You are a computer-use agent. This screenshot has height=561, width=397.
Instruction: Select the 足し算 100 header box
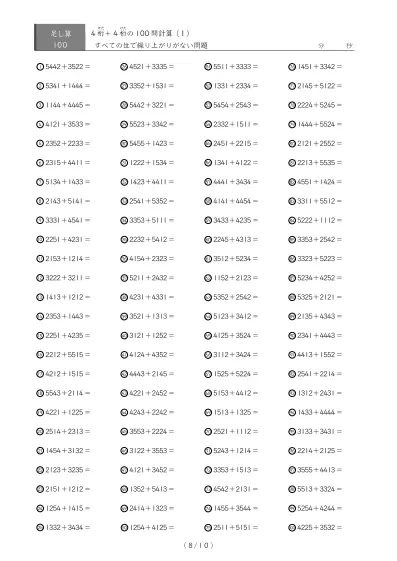[60, 37]
